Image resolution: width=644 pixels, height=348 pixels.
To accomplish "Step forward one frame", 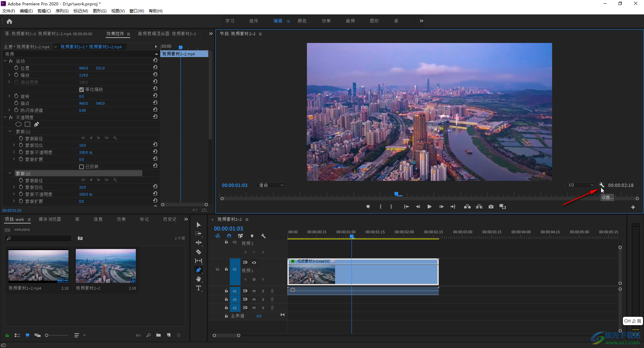I will coord(441,207).
